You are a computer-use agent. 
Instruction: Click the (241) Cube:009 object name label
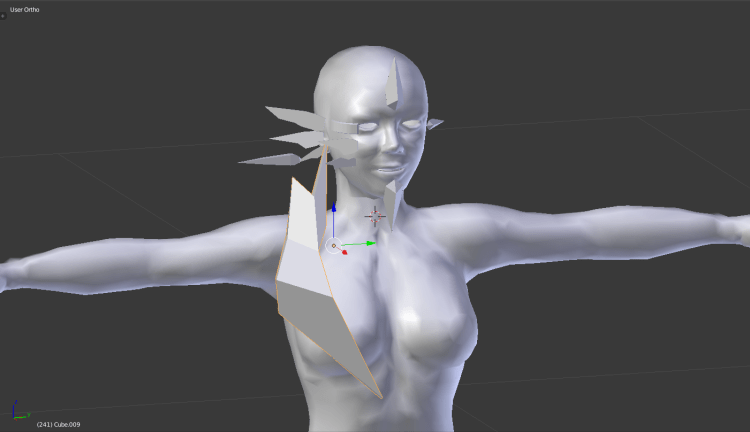pyautogui.click(x=58, y=424)
